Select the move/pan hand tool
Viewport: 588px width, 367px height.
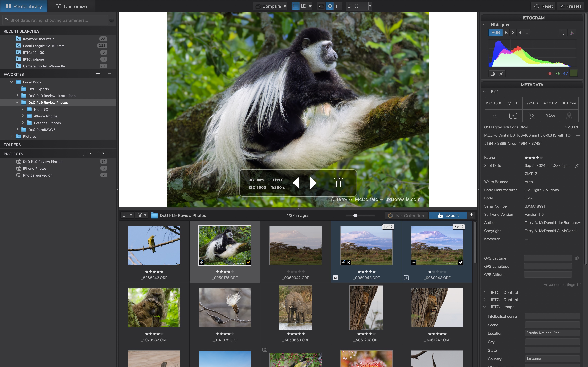[x=330, y=6]
